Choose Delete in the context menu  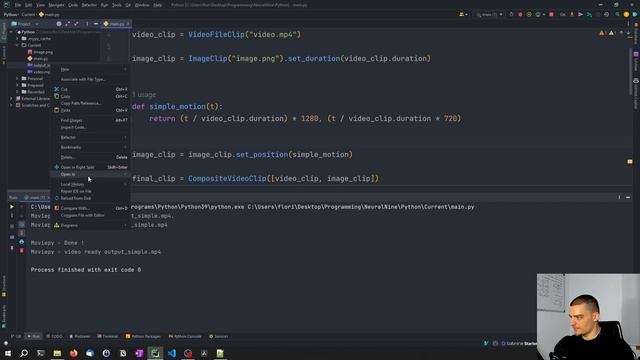(90, 157)
